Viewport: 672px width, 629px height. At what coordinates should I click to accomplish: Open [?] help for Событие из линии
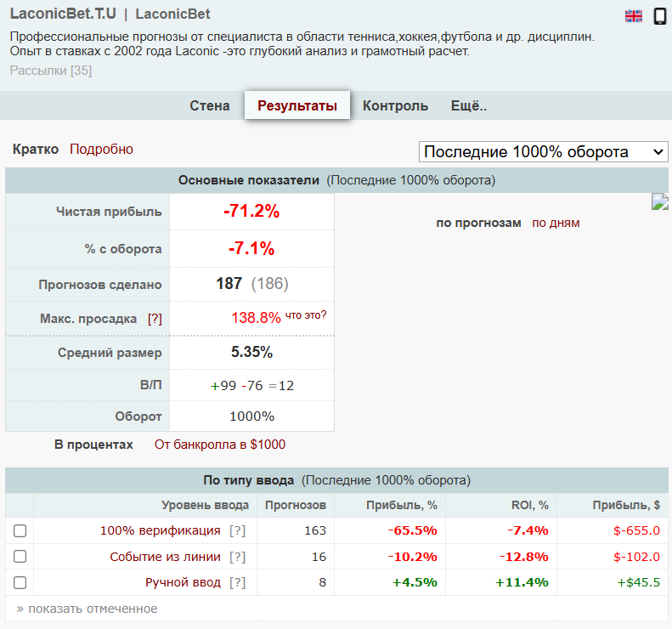point(238,557)
